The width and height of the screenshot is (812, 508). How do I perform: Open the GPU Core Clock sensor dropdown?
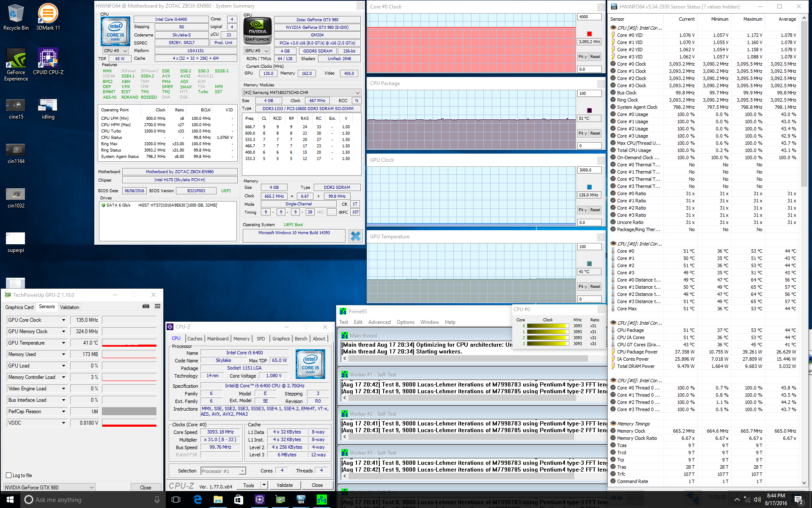[x=64, y=320]
